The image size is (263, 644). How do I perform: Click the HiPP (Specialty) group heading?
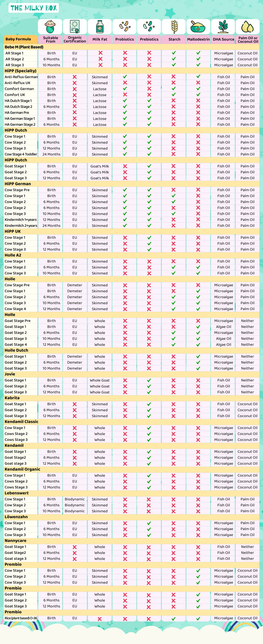(20, 71)
